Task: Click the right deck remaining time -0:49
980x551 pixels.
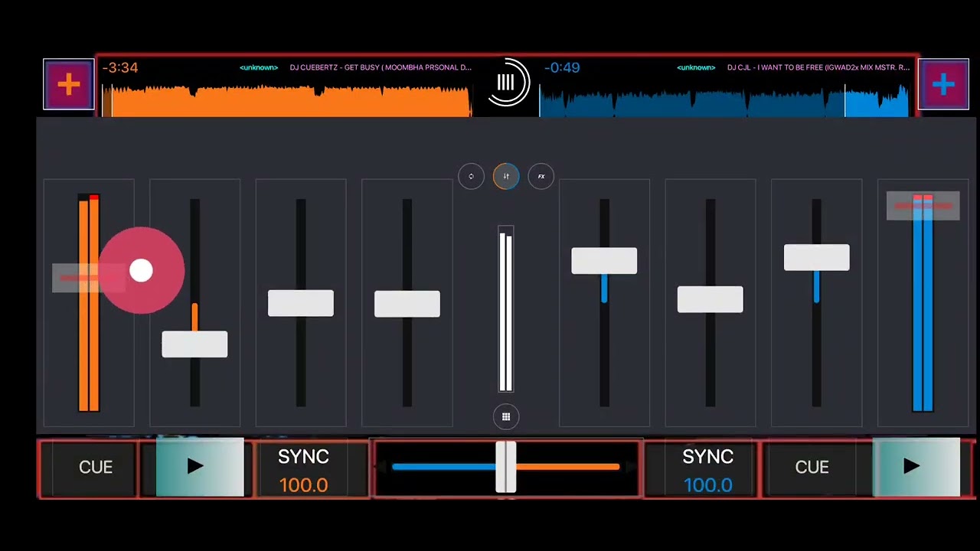Action: (562, 67)
